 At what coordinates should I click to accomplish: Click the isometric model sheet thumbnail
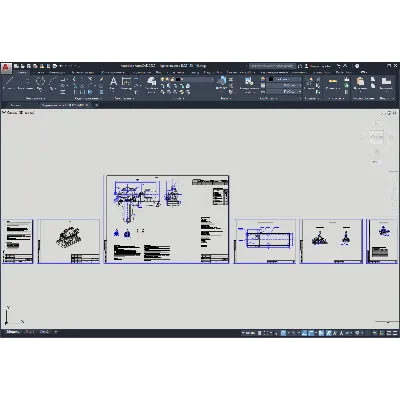[x=69, y=241]
